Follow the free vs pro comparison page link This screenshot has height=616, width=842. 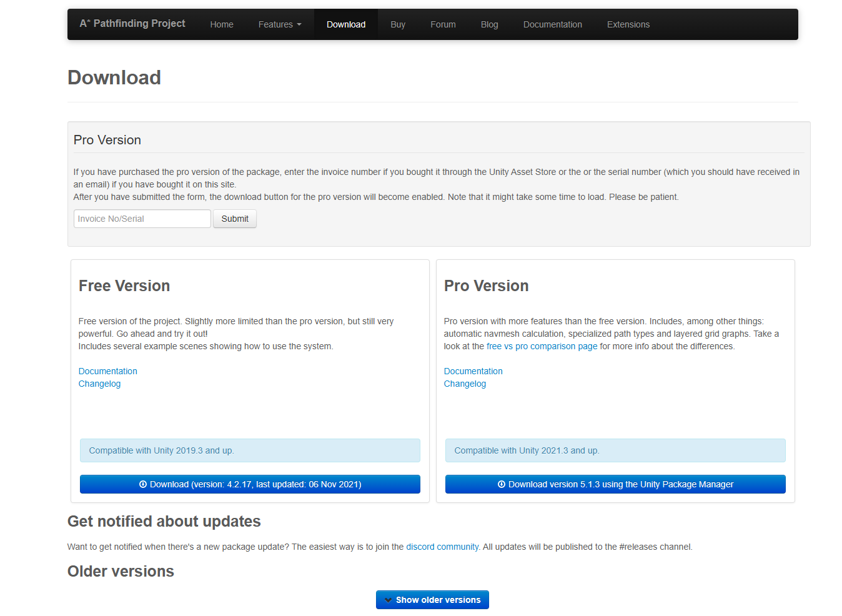tap(542, 346)
